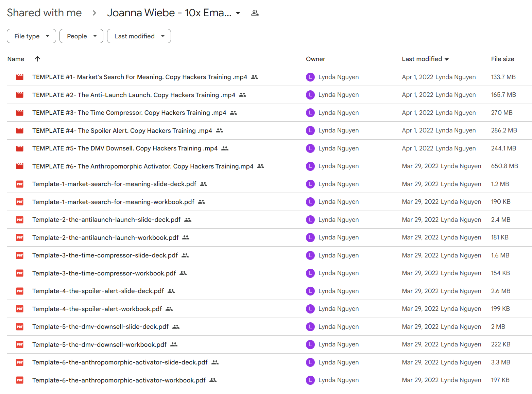Click shared icon beside TEMPLATE #1 video
Image resolution: width=532 pixels, height=394 pixels.
click(255, 77)
